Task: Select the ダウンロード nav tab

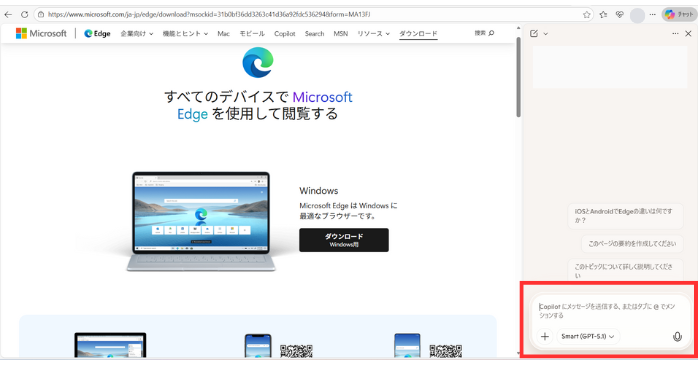Action: (418, 33)
